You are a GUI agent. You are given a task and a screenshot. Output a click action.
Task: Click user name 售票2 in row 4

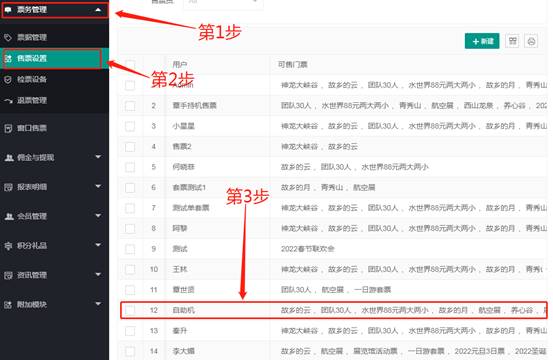coord(182,147)
